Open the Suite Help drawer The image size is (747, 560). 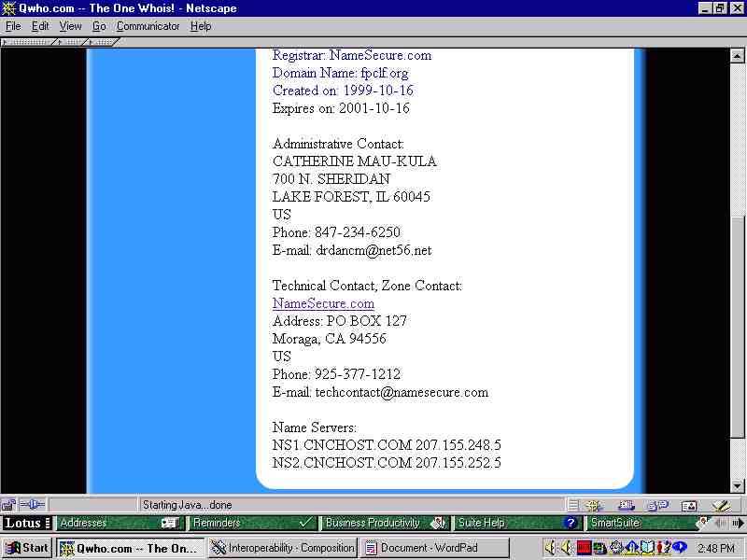point(517,523)
